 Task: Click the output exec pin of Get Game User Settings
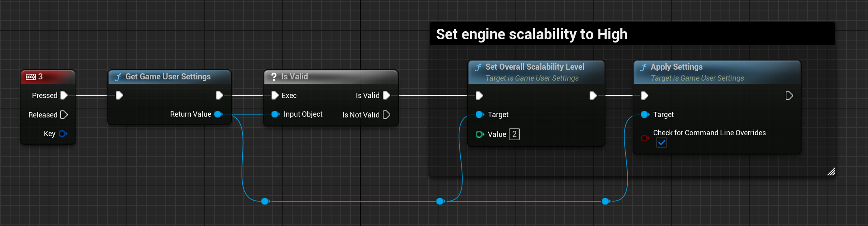220,95
